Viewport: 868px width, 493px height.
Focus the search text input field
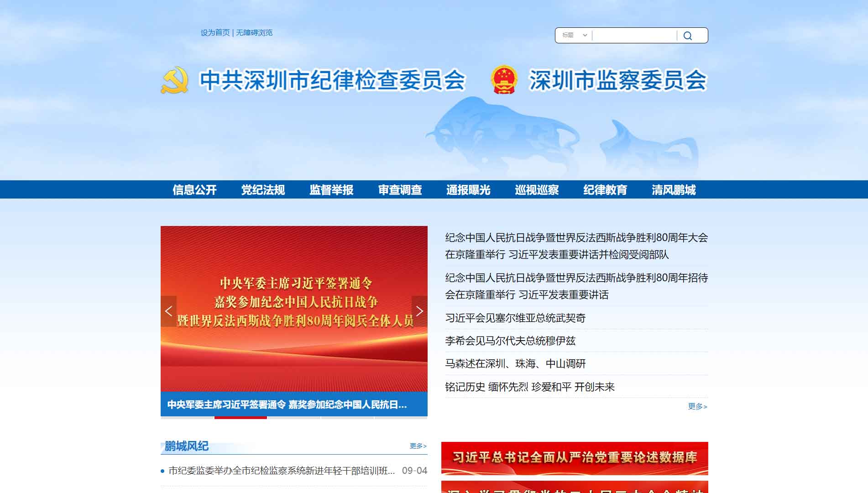click(x=634, y=36)
